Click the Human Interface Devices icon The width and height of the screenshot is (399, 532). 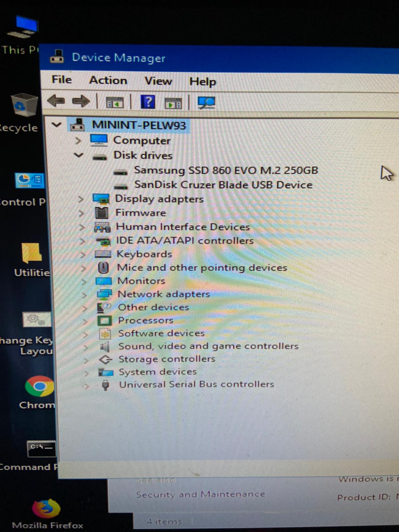102,227
